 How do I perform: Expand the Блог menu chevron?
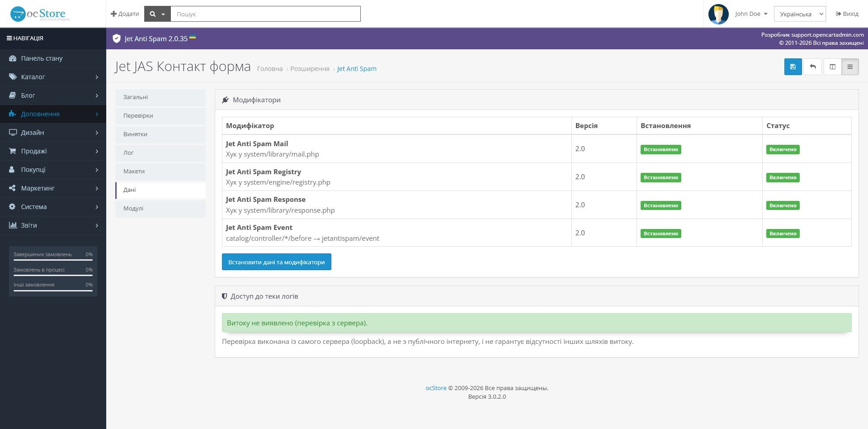pos(97,95)
